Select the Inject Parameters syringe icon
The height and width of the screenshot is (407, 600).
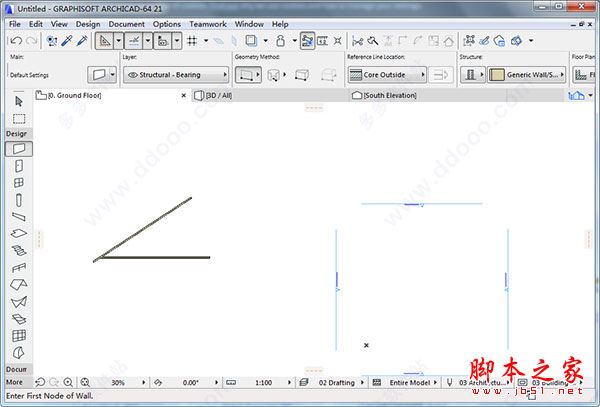pyautogui.click(x=82, y=41)
